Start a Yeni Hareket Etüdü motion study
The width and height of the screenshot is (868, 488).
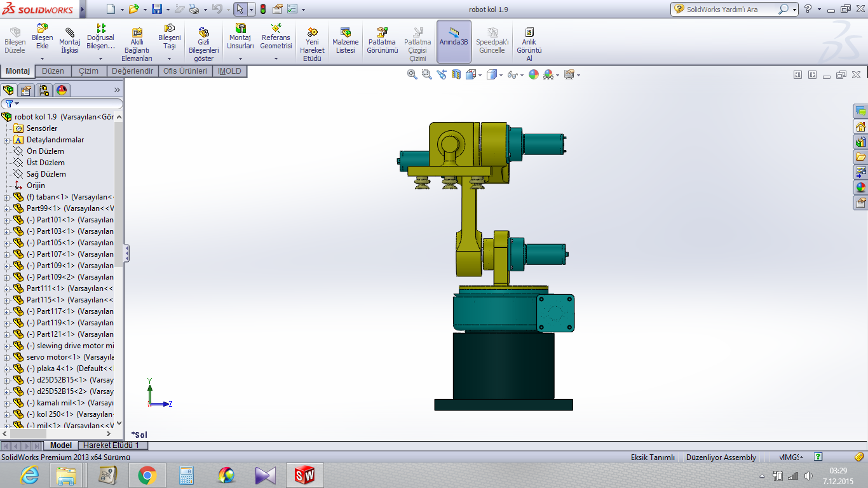[312, 44]
